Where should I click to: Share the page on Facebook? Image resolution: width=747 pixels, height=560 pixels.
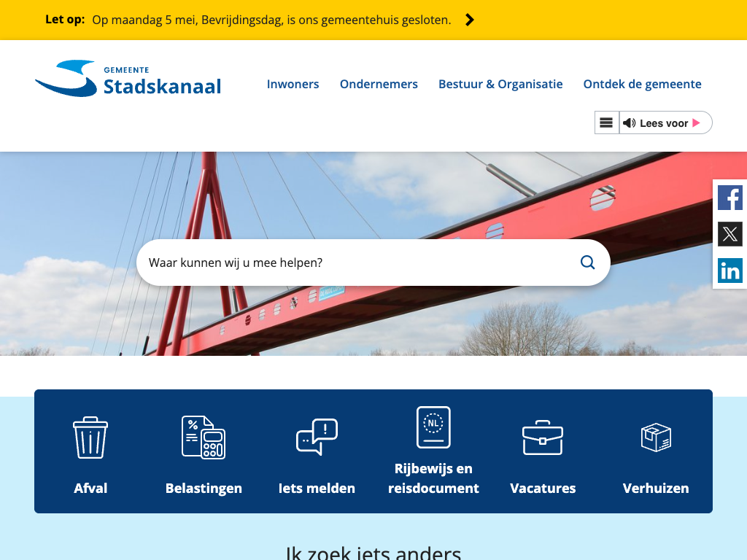tap(729, 198)
